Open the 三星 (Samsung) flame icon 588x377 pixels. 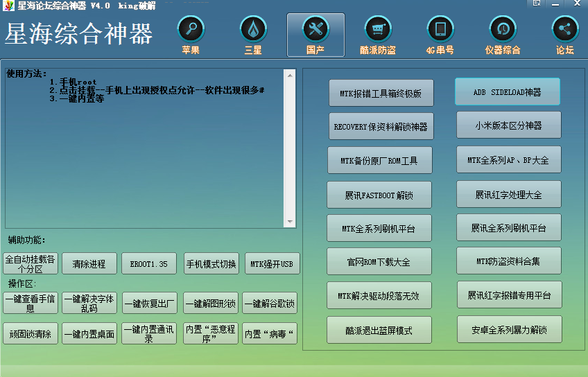[x=253, y=29]
